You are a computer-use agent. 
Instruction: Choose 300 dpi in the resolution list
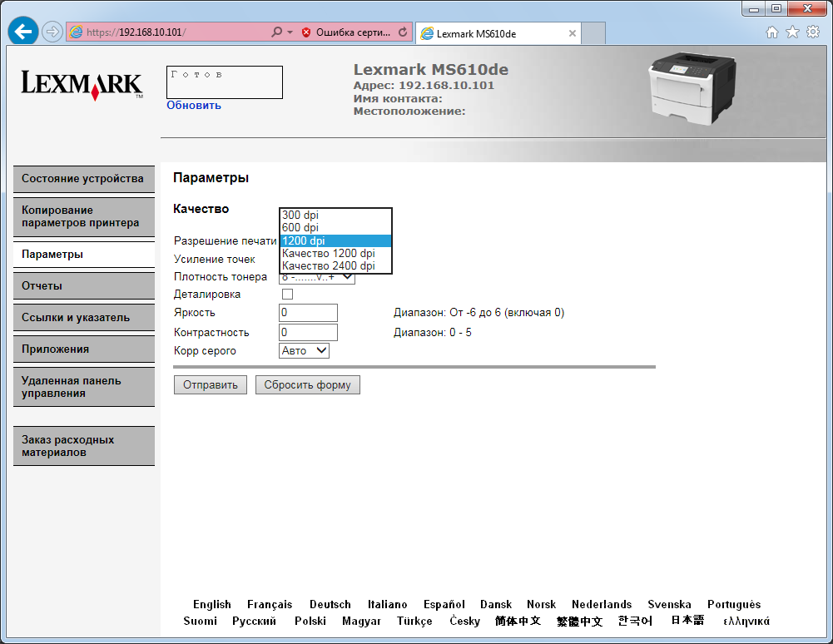[x=335, y=215]
